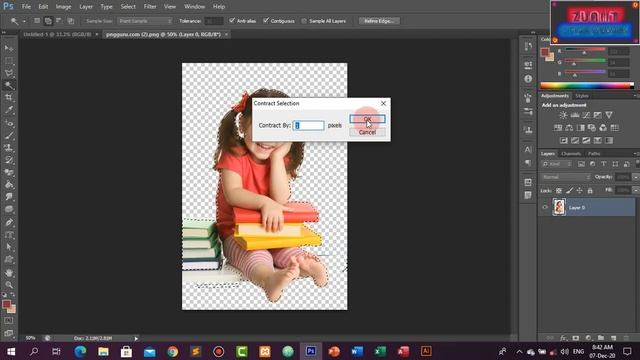
Task: Choose Subtract from Selection mode
Action: (x=59, y=21)
